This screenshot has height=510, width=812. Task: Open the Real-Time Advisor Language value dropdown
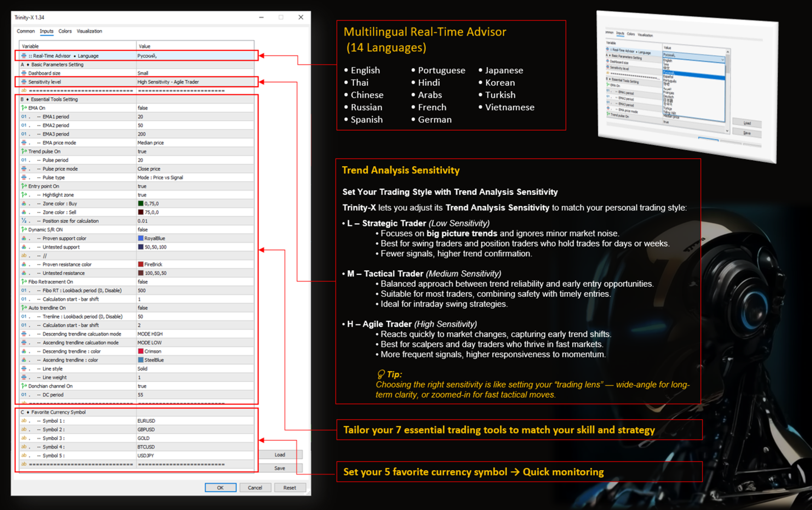click(x=195, y=56)
